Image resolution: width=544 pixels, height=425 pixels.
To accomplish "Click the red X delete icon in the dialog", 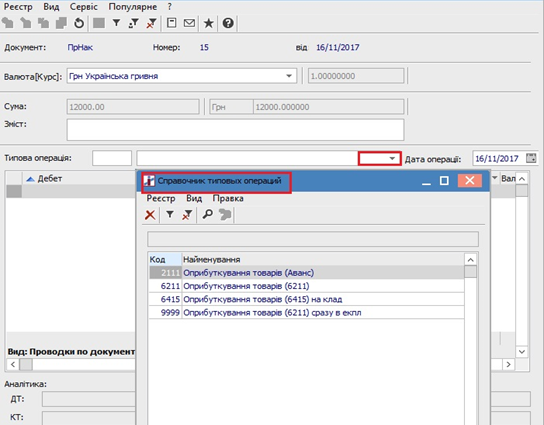I will tap(150, 215).
